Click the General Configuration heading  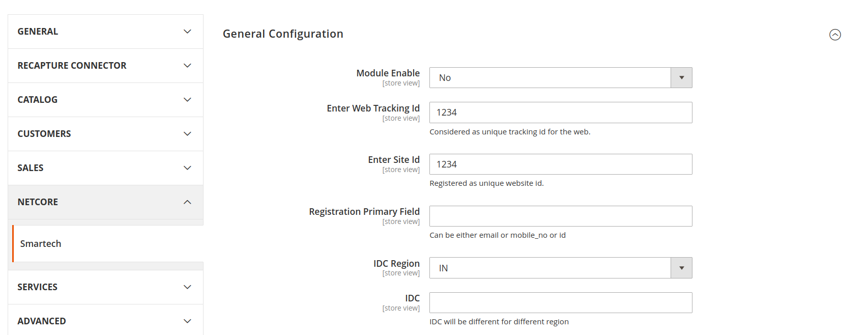[283, 34]
